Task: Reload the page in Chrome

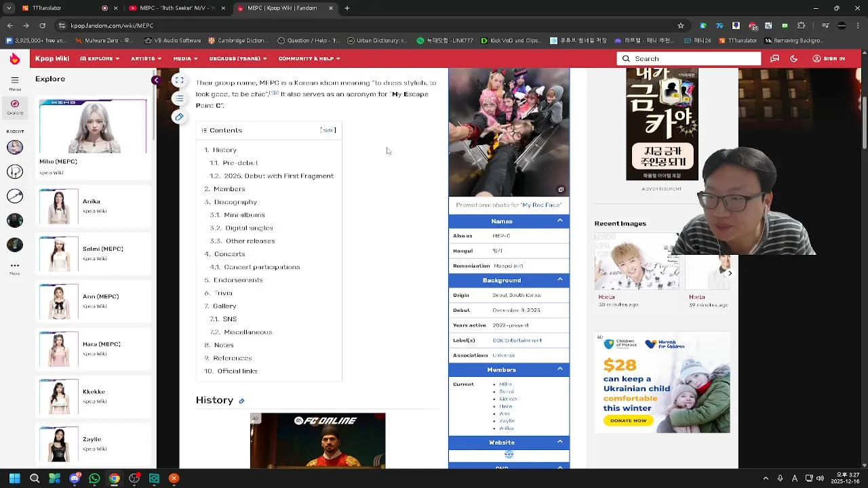Action: tap(42, 26)
